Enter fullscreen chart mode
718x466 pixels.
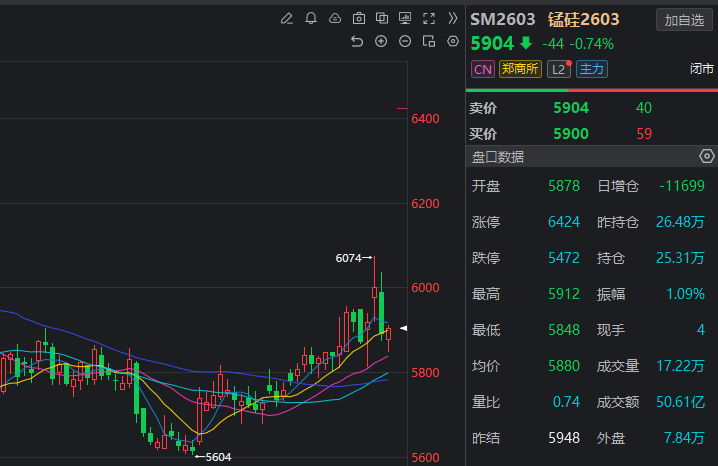click(x=429, y=18)
